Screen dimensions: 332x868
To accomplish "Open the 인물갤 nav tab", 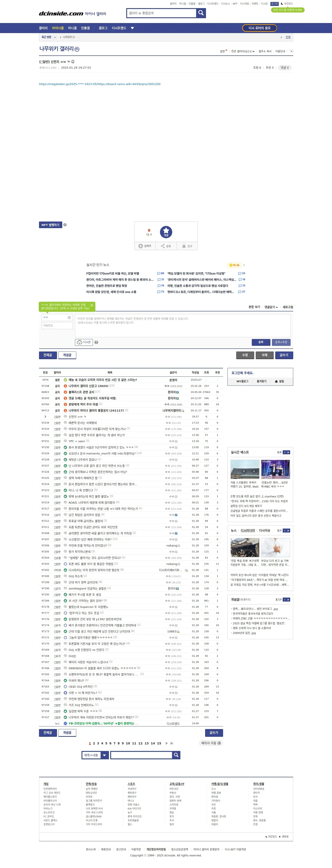I will (x=85, y=28).
